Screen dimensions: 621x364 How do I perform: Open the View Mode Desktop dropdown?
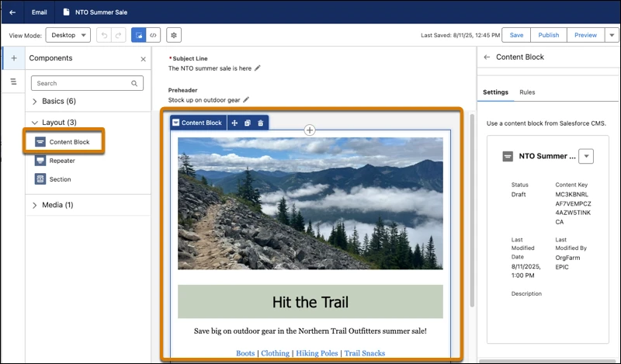point(68,35)
